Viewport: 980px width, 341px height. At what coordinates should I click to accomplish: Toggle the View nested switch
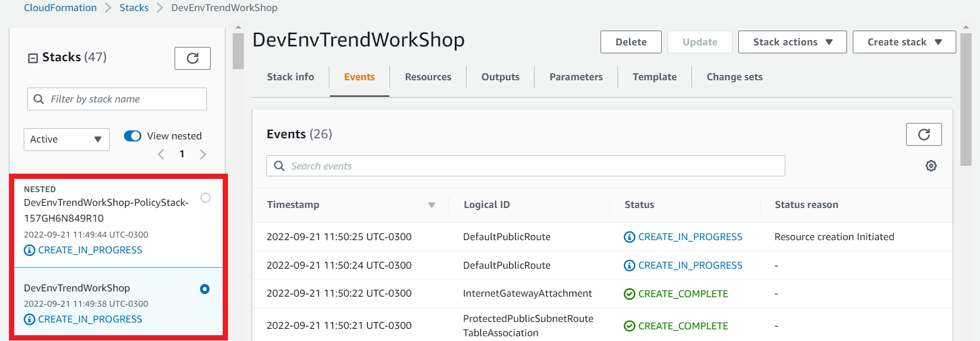pos(132,136)
